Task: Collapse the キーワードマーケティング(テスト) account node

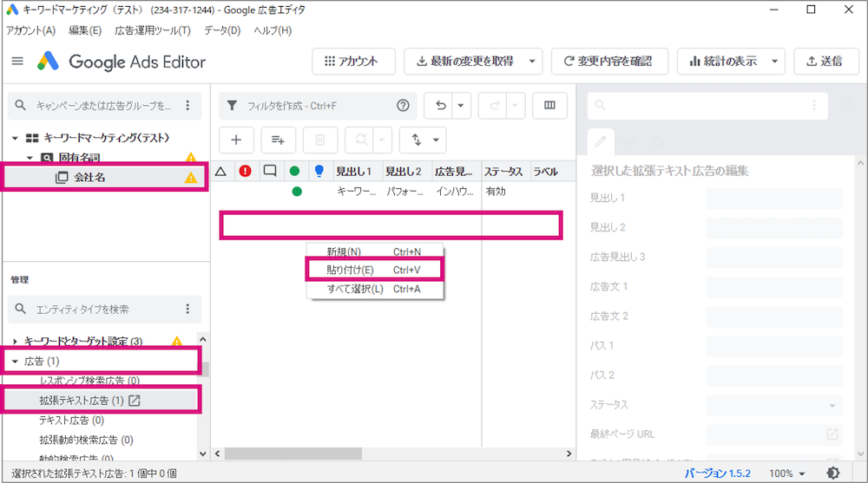Action: [x=15, y=138]
